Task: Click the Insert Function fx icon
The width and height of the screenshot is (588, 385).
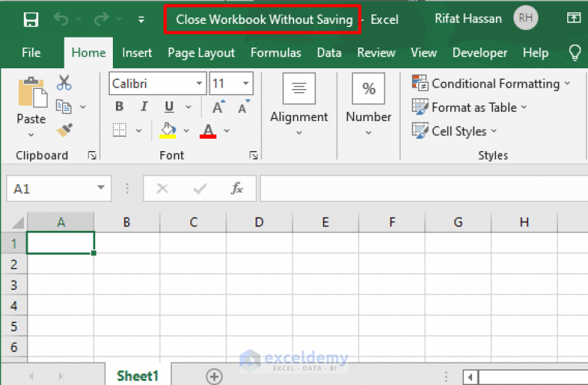Action: pyautogui.click(x=237, y=188)
